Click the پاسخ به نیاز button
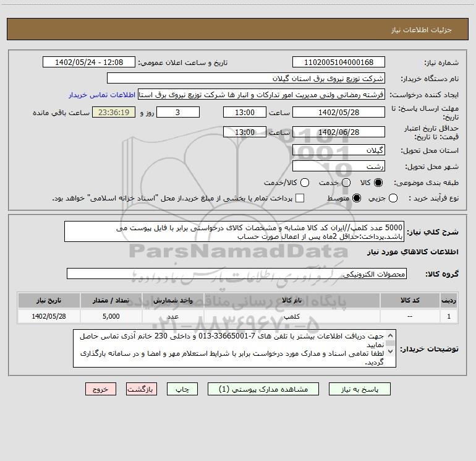This screenshot has height=461, width=476. [x=359, y=389]
